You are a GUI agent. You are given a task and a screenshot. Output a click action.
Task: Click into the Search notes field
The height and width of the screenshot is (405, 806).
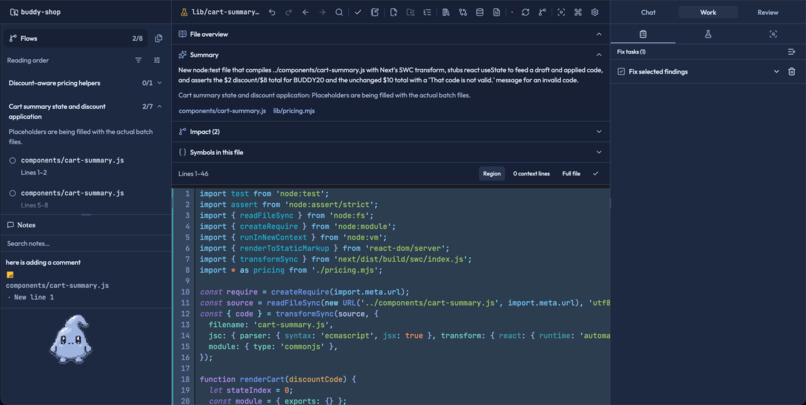pyautogui.click(x=86, y=244)
